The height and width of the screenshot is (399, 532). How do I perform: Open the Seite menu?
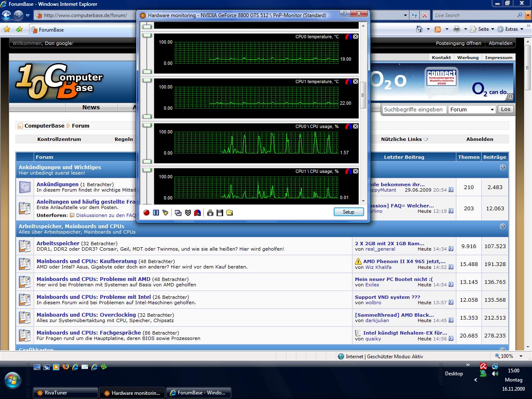pyautogui.click(x=482, y=29)
